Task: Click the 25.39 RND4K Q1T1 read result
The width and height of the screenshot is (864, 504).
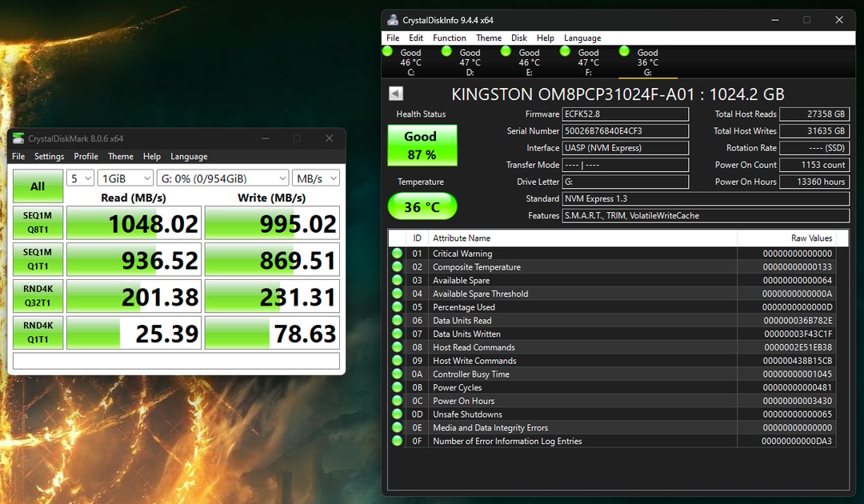Action: (x=134, y=332)
